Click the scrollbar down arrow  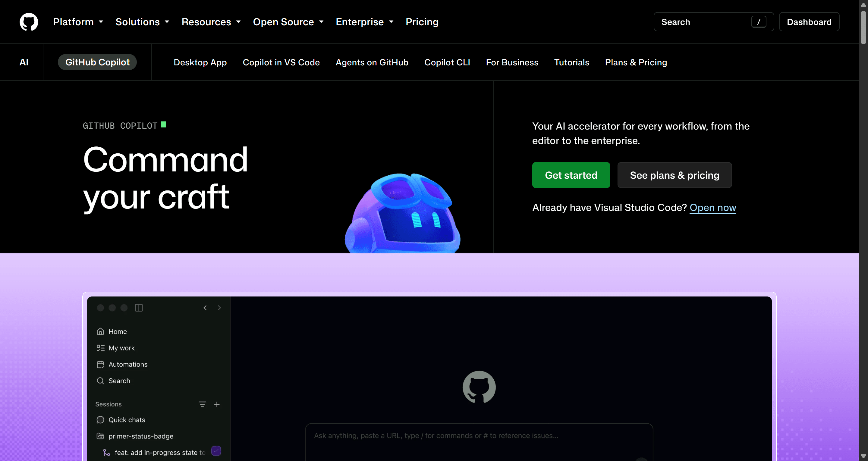pos(863,456)
